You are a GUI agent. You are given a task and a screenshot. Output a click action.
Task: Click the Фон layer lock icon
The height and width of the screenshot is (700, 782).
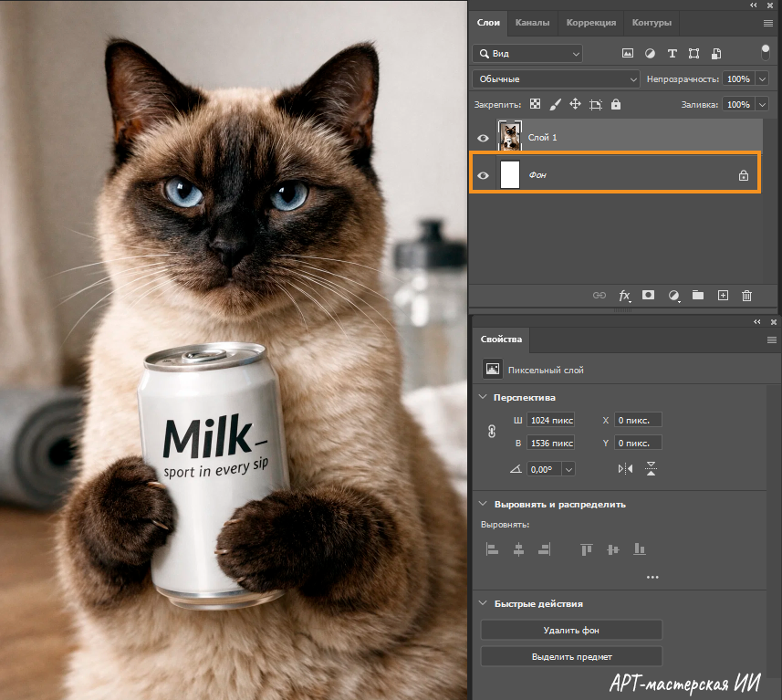[x=743, y=175]
